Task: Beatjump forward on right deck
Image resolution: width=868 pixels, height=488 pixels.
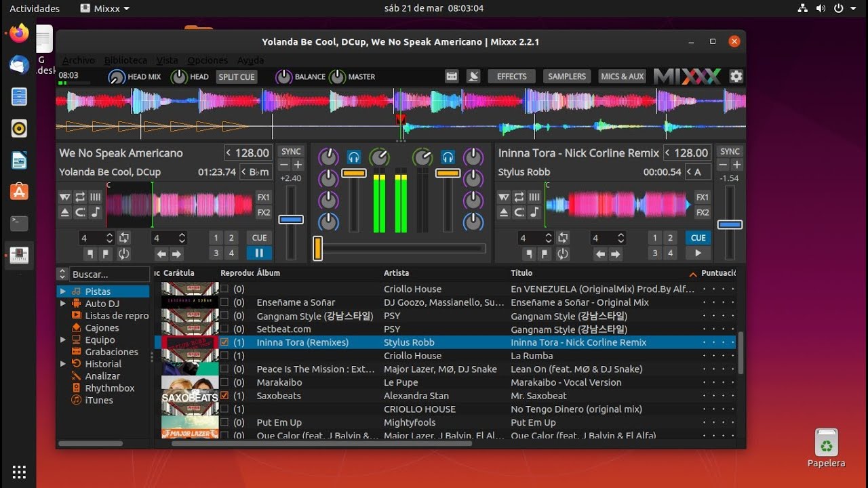Action: (616, 254)
